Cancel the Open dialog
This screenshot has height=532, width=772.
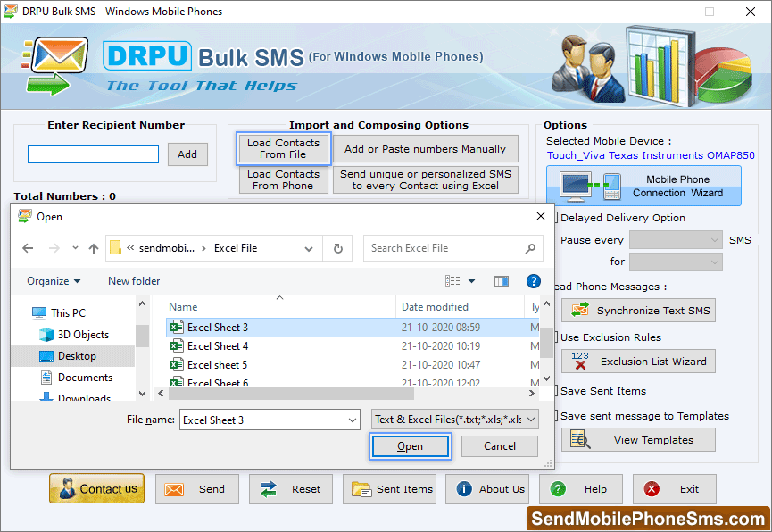pos(499,446)
